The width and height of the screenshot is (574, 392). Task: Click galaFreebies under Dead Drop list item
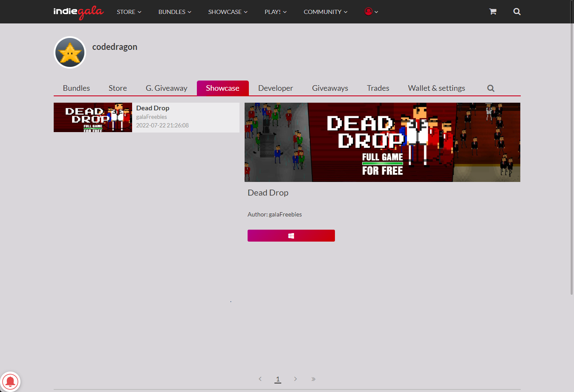151,117
